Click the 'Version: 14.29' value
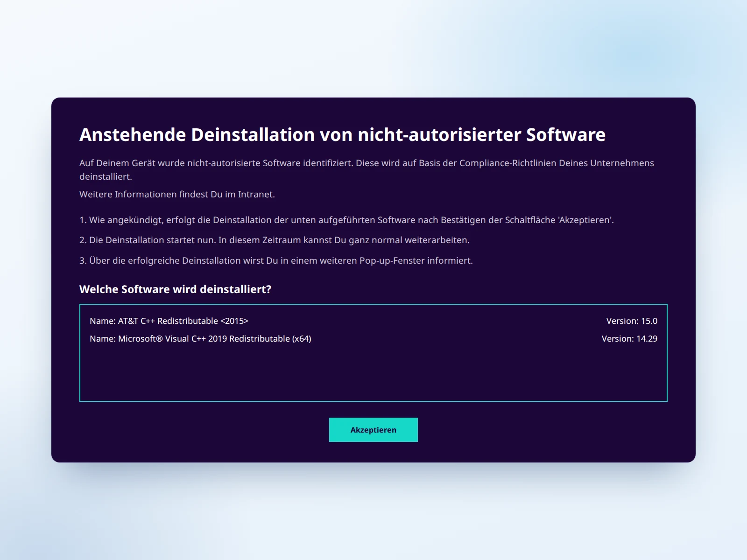The image size is (747, 560). pyautogui.click(x=629, y=339)
